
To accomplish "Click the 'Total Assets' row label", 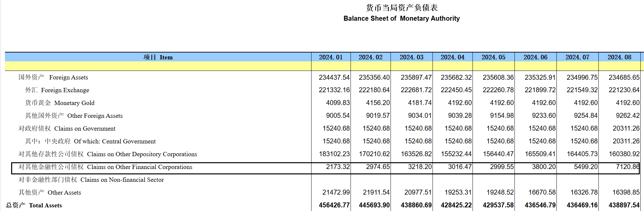I will pyautogui.click(x=45, y=205).
